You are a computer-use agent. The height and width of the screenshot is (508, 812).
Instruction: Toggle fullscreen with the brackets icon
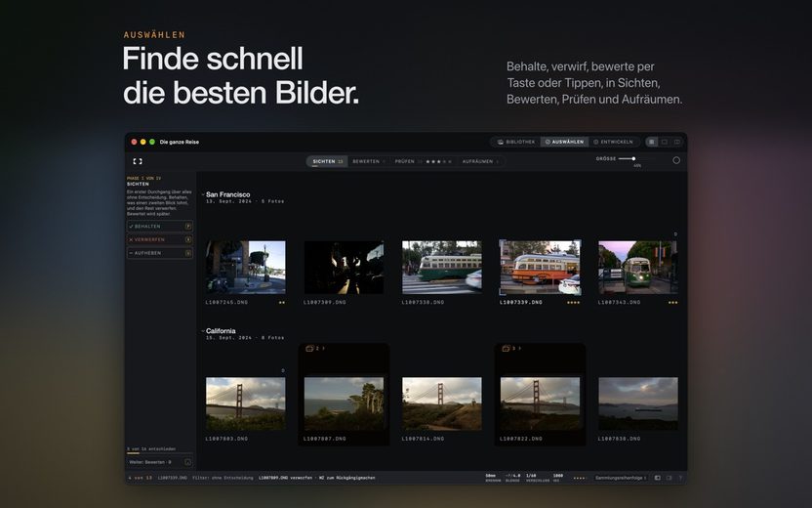[138, 161]
